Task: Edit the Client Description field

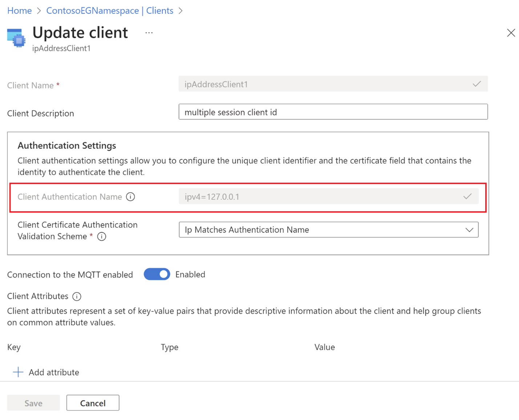Action: point(333,112)
